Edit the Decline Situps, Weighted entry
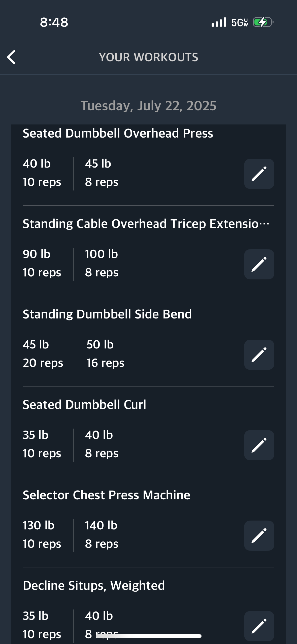Viewport: 297px width, 644px height. (x=259, y=626)
